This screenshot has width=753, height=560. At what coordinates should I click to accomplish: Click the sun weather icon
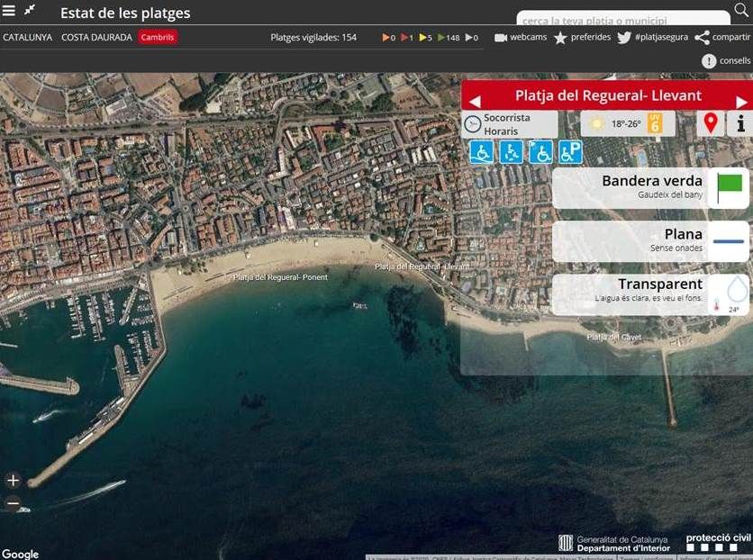[x=597, y=124]
